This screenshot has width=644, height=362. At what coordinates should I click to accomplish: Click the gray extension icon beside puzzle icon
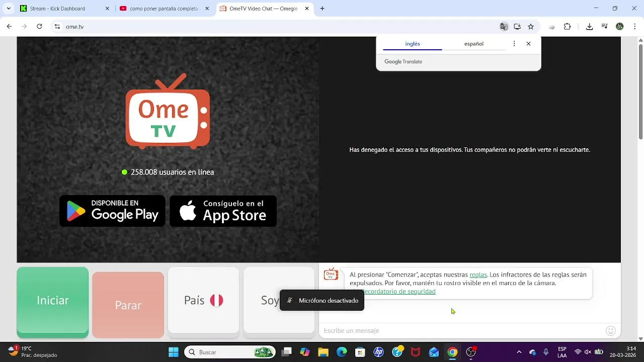tap(552, 27)
